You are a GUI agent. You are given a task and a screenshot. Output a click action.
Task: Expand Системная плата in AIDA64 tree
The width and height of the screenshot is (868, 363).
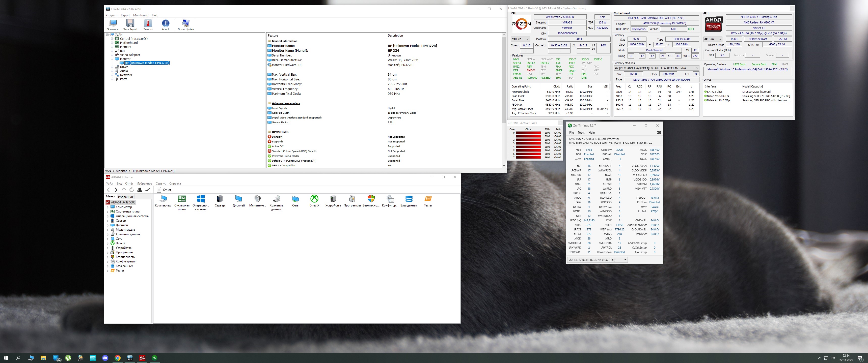(x=108, y=211)
